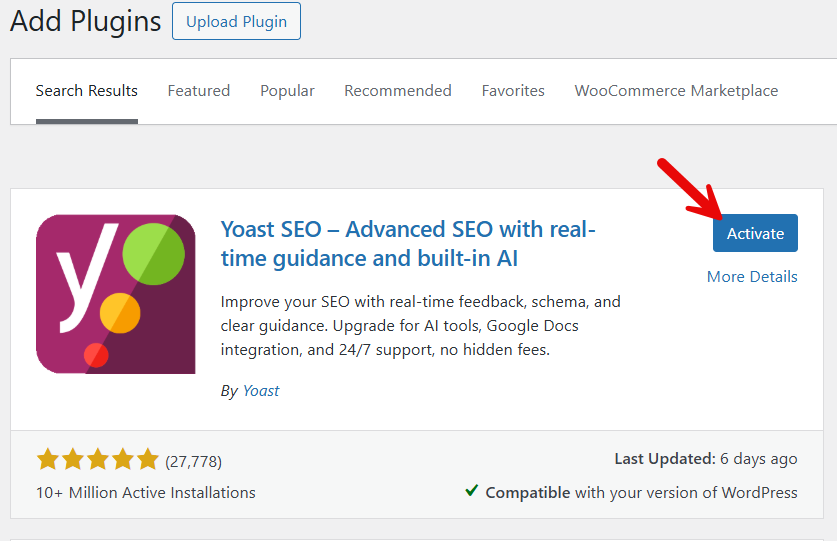Go to the Favorites tab
Viewport: 837px width, 541px height.
pos(513,91)
